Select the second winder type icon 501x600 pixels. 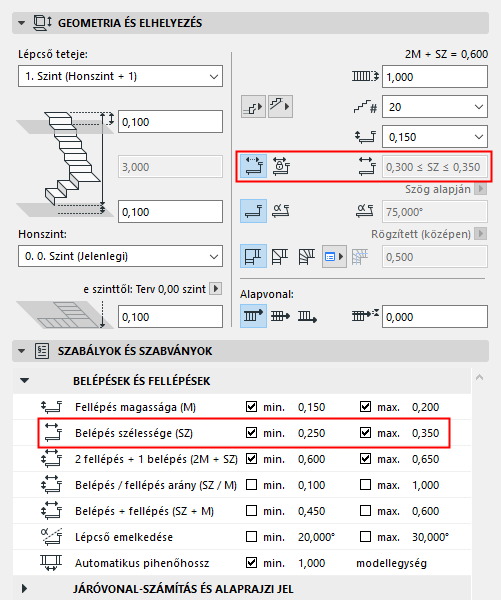tap(280, 256)
